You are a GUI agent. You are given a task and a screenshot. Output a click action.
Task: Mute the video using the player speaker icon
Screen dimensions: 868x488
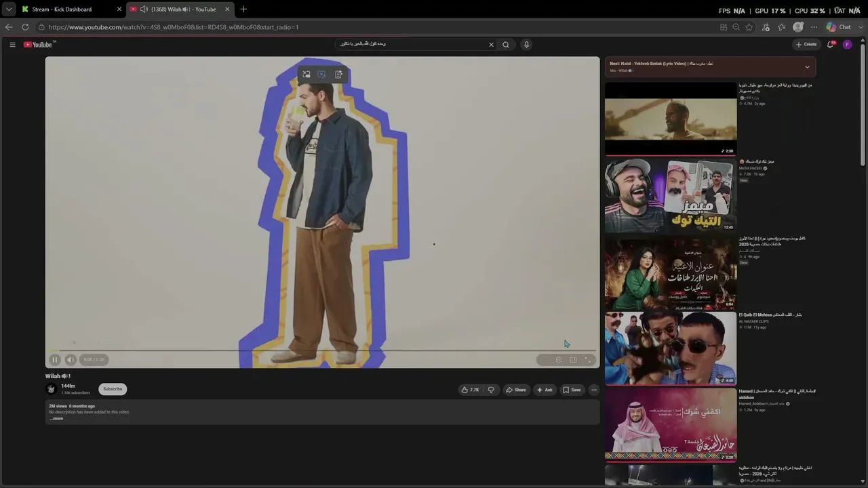[71, 360]
